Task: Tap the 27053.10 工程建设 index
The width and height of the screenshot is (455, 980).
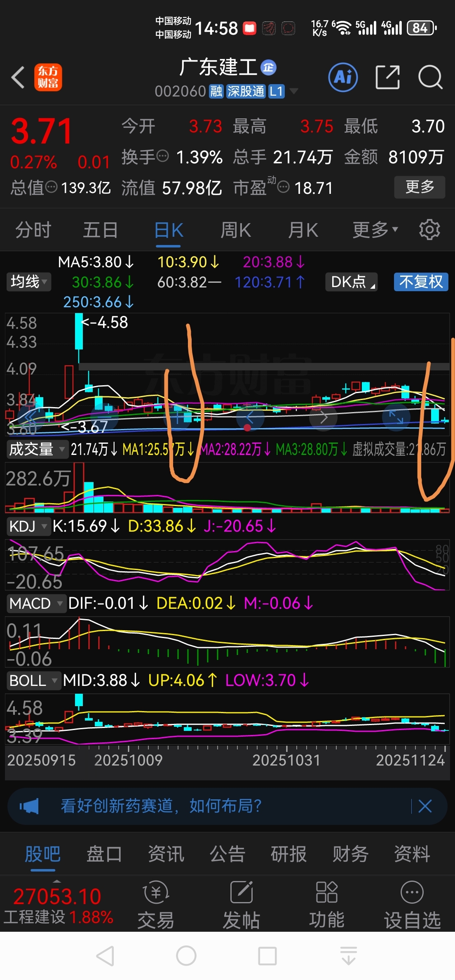Action: (x=58, y=906)
